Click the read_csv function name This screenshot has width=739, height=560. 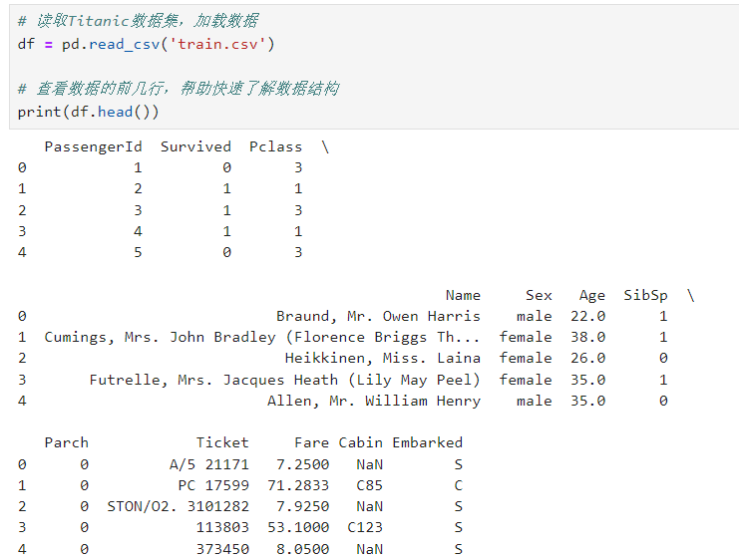(125, 44)
